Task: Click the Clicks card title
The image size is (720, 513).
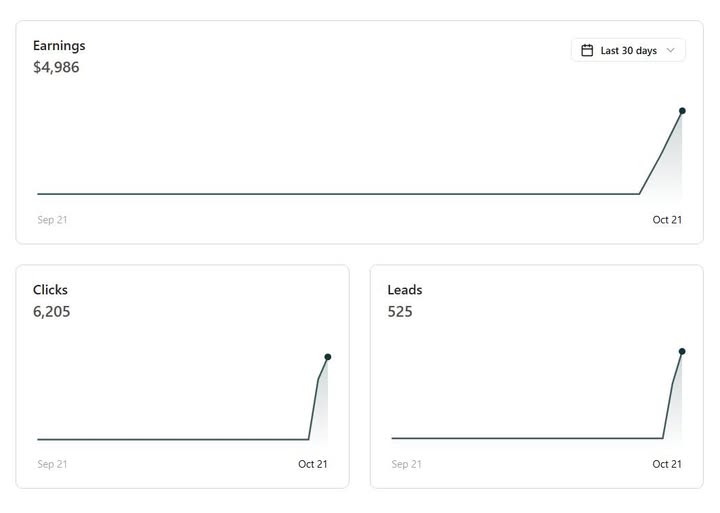Action: coord(50,290)
